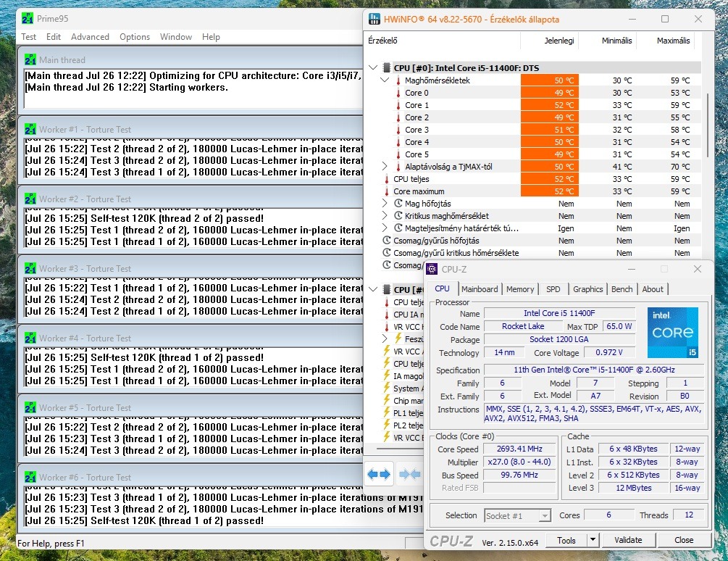Click Worker #6 Torture Test window icon
Screen dimensions: 728x561
coord(30,477)
